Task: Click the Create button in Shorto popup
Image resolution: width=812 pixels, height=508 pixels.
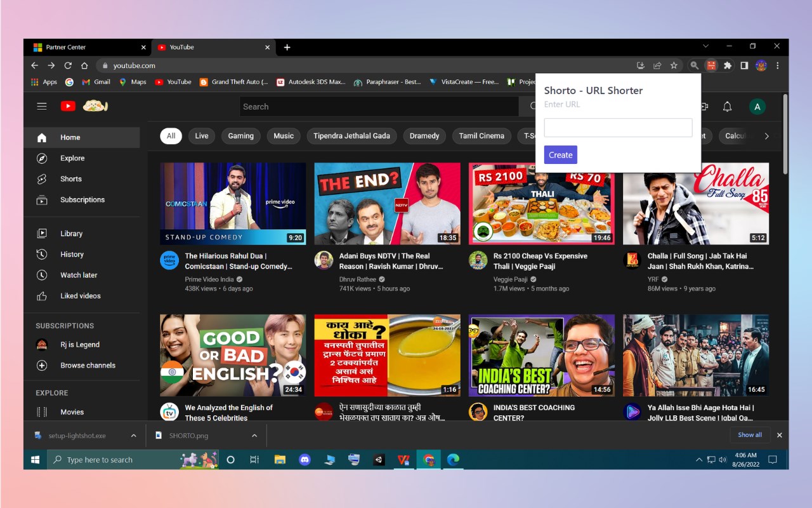Action: [561, 155]
